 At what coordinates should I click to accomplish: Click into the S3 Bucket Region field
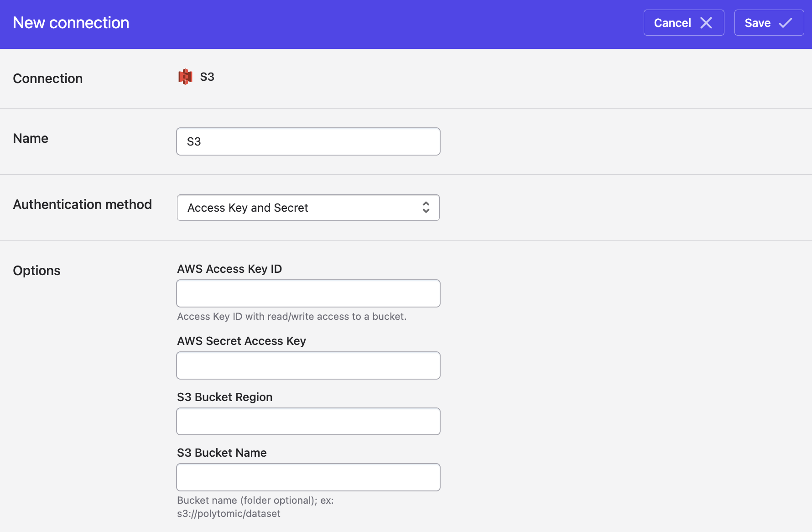click(x=308, y=421)
